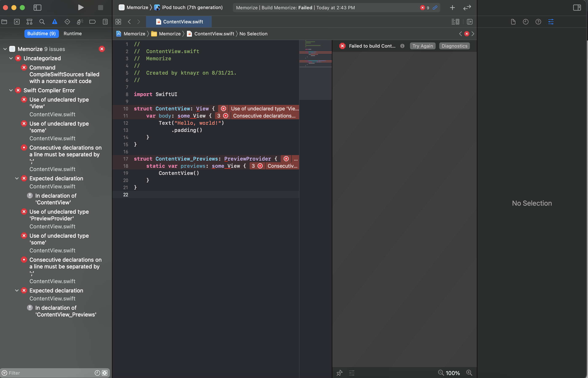Open the Debug navigator

(80, 22)
